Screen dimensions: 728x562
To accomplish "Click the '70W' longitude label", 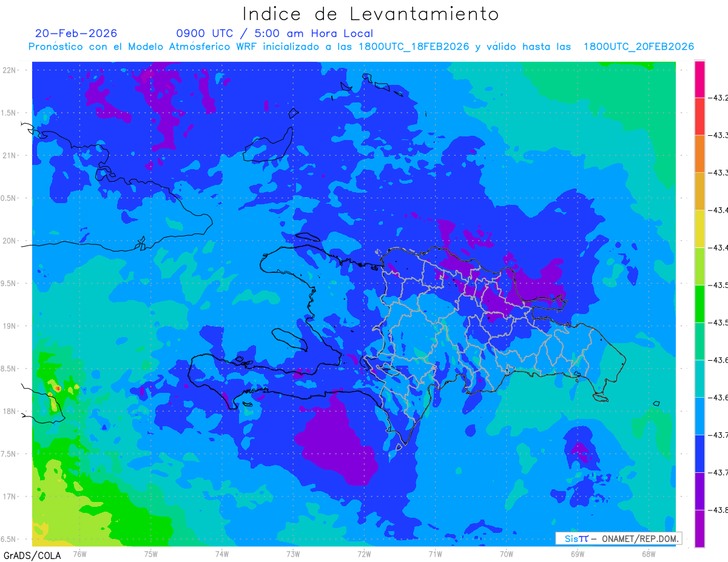I will tap(507, 554).
